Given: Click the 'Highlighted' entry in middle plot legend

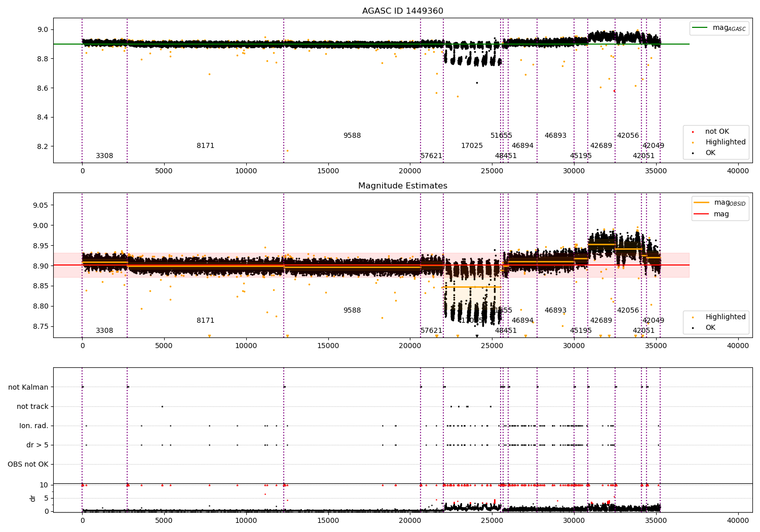Looking at the screenshot, I should click(726, 317).
